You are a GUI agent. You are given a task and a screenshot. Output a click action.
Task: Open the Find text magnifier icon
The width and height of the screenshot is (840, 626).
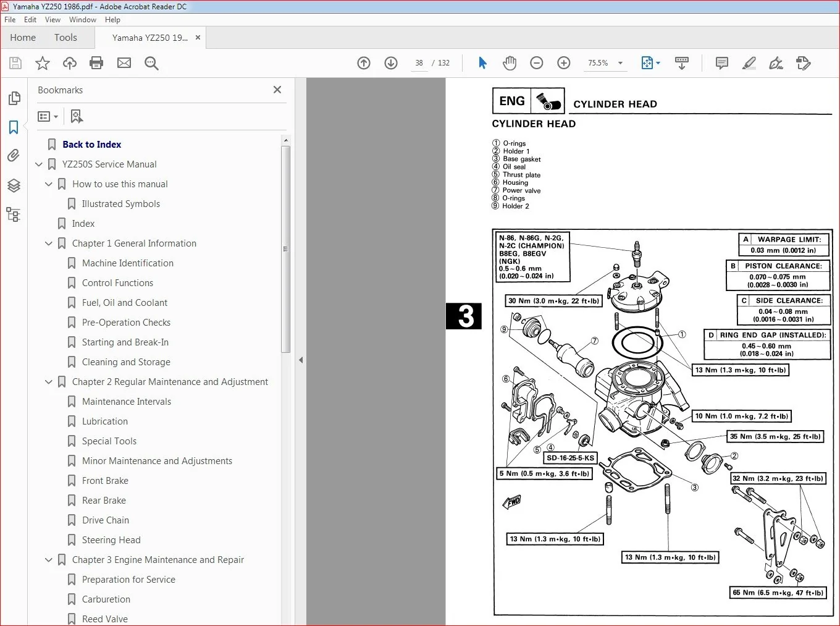pyautogui.click(x=151, y=63)
